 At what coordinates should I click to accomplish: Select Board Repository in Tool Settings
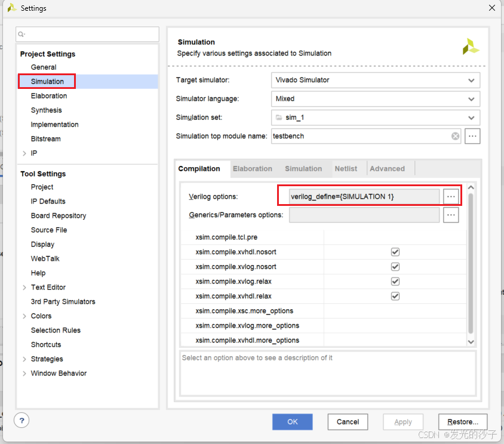click(59, 215)
